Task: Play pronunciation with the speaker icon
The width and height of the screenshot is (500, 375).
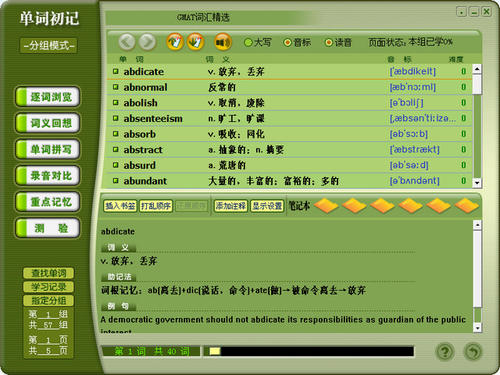Action: pyautogui.click(x=223, y=42)
